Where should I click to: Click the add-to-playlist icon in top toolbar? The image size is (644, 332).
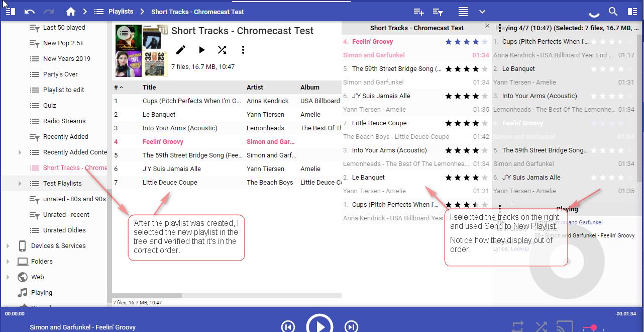click(418, 11)
